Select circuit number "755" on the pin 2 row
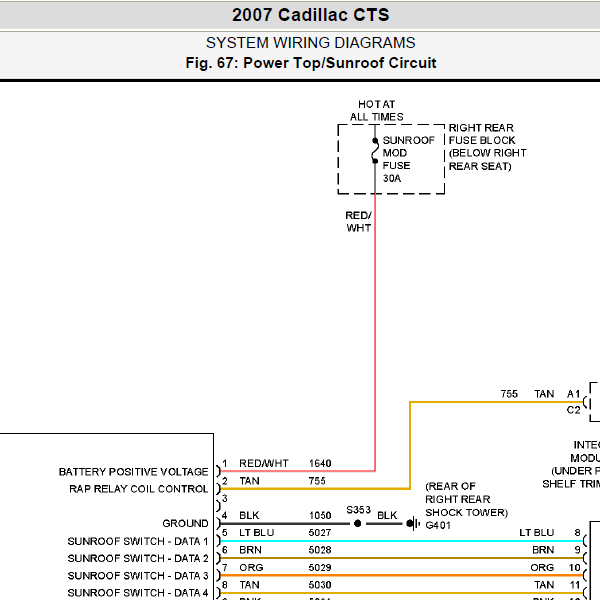 click(317, 481)
